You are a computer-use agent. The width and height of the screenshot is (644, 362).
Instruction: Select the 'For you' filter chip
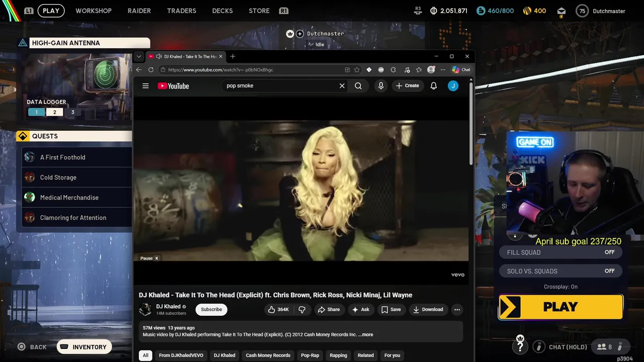392,355
